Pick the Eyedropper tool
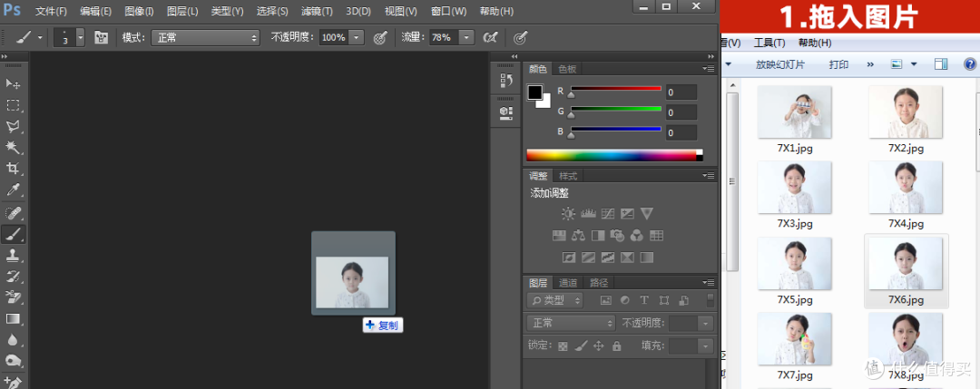This screenshot has height=389, width=980. click(14, 190)
